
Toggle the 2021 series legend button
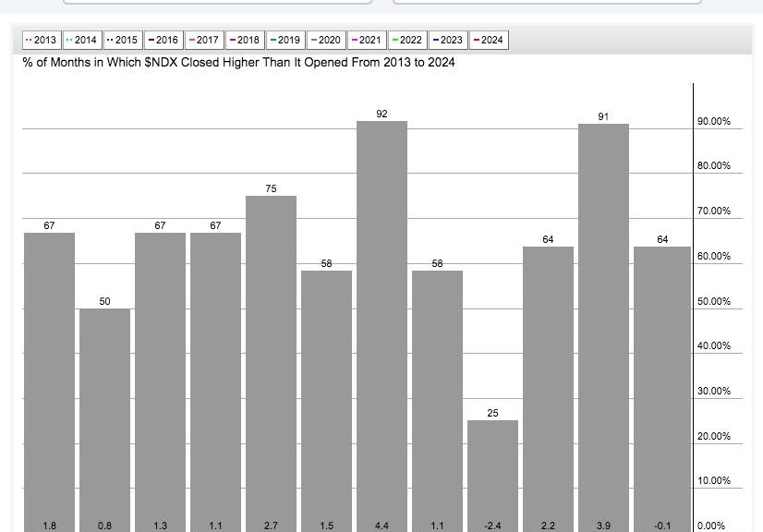[367, 40]
